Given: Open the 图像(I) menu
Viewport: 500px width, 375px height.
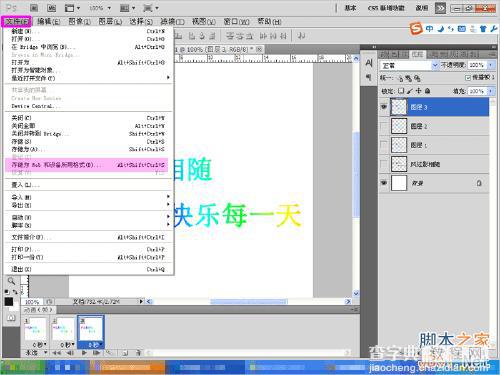Looking at the screenshot, I should point(79,22).
